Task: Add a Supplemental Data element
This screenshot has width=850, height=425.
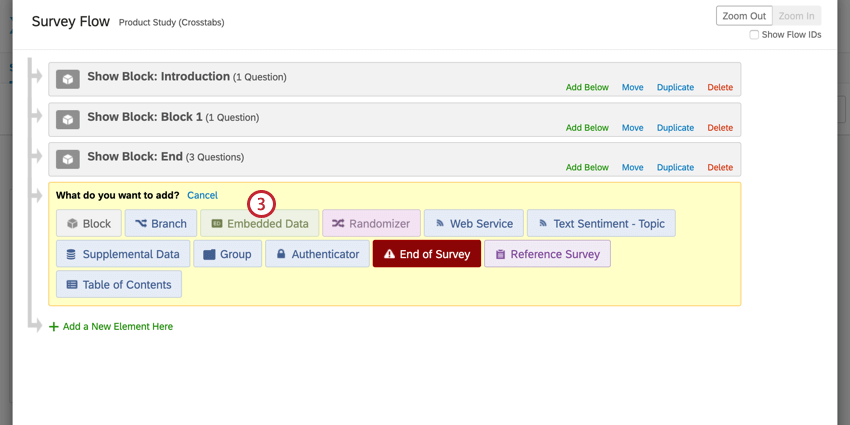Action: tap(121, 254)
